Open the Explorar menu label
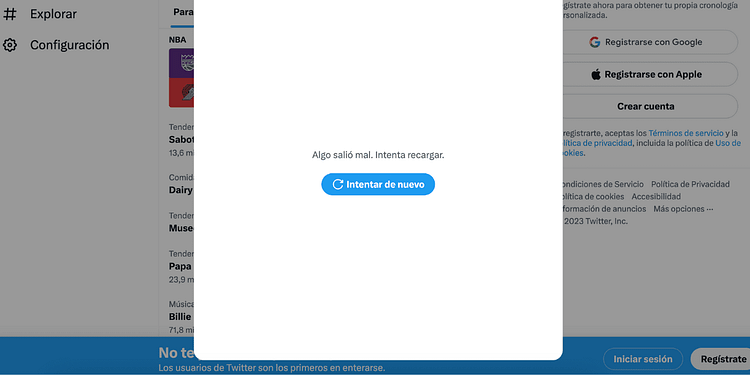The height and width of the screenshot is (375, 750). point(53,14)
